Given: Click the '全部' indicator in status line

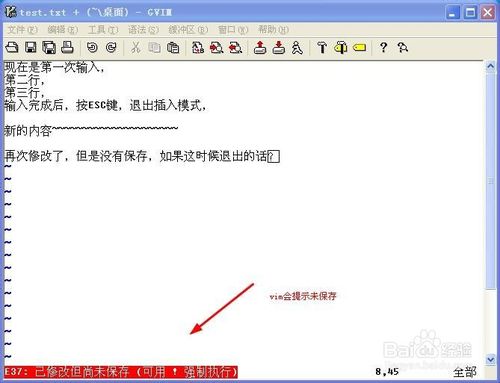Looking at the screenshot, I should click(465, 372).
